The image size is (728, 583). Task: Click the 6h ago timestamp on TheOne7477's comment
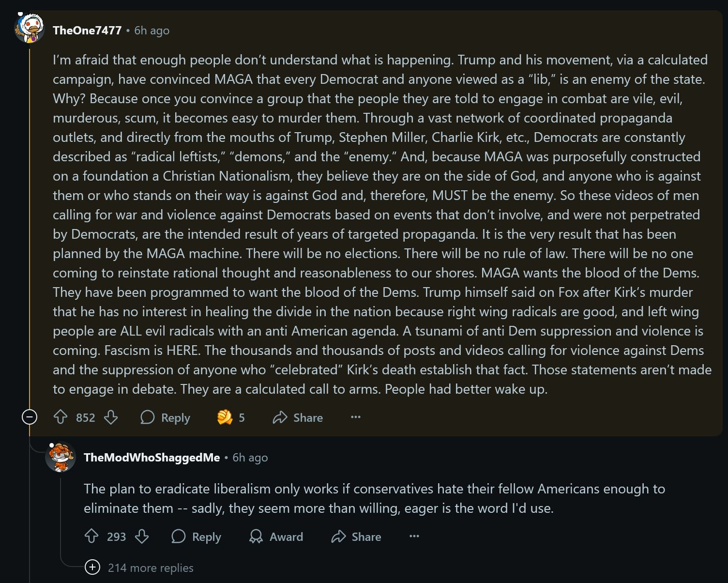point(152,31)
